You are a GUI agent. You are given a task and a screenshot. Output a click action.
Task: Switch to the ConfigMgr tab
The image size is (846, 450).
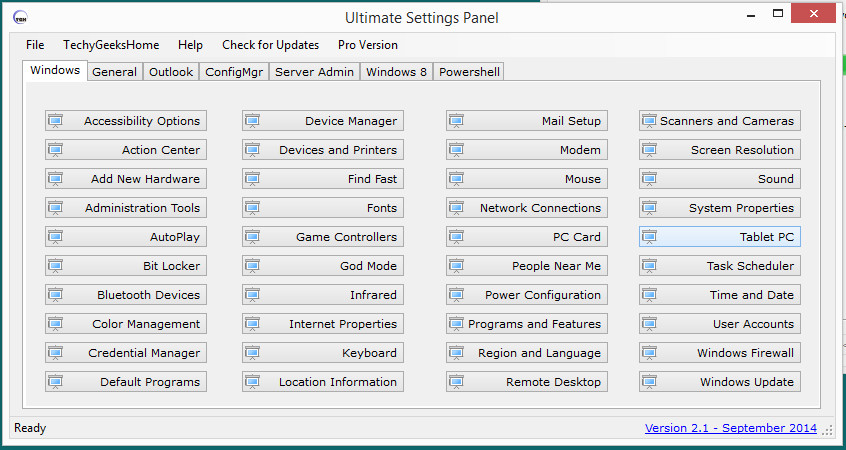234,72
